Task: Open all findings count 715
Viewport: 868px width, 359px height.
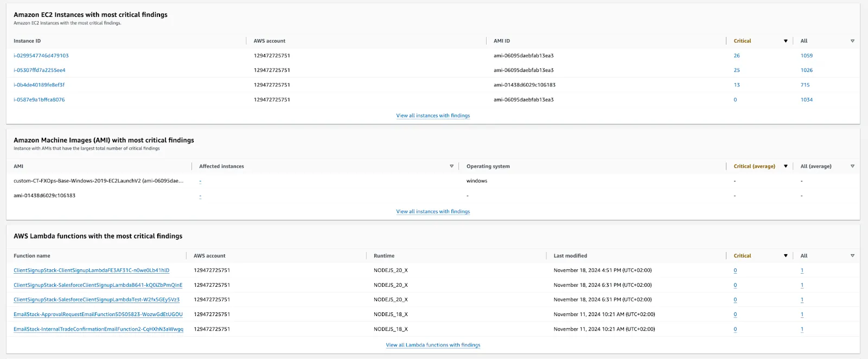Action: (805, 85)
